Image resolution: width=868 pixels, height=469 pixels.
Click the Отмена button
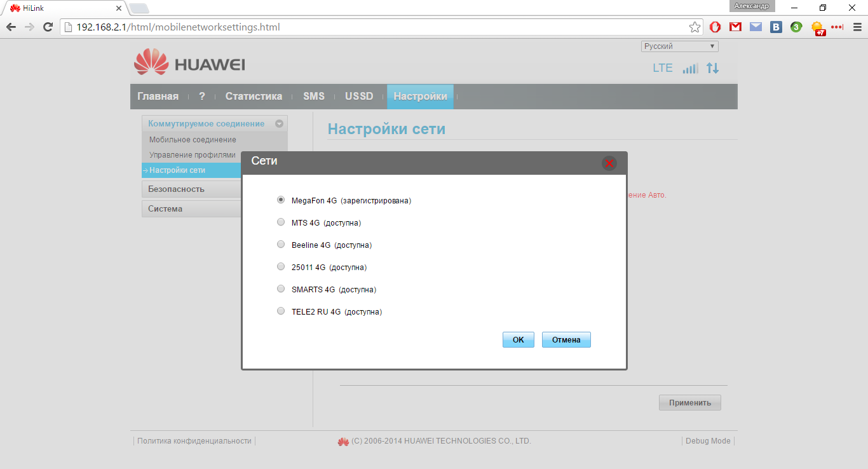click(x=566, y=340)
